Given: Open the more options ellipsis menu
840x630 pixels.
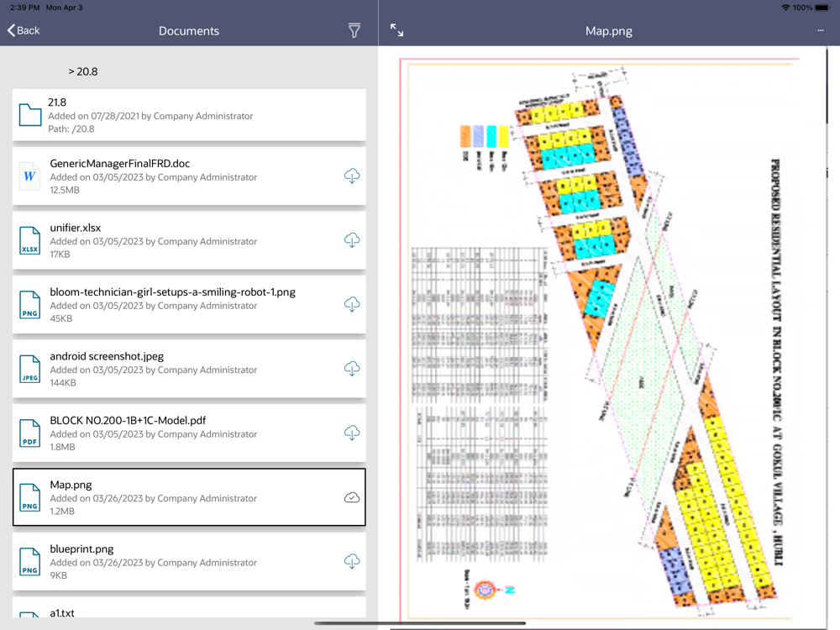Looking at the screenshot, I should pos(820,30).
